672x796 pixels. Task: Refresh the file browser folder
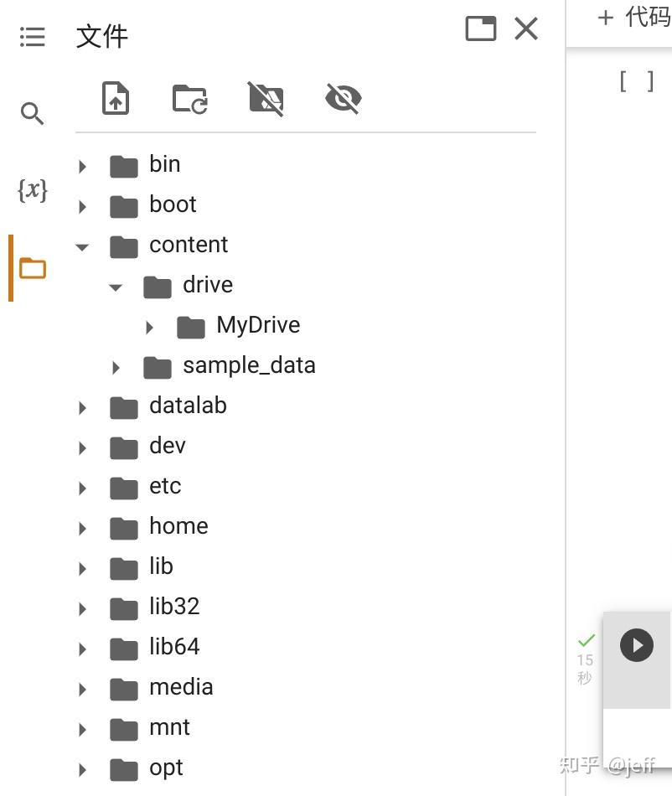(x=190, y=98)
